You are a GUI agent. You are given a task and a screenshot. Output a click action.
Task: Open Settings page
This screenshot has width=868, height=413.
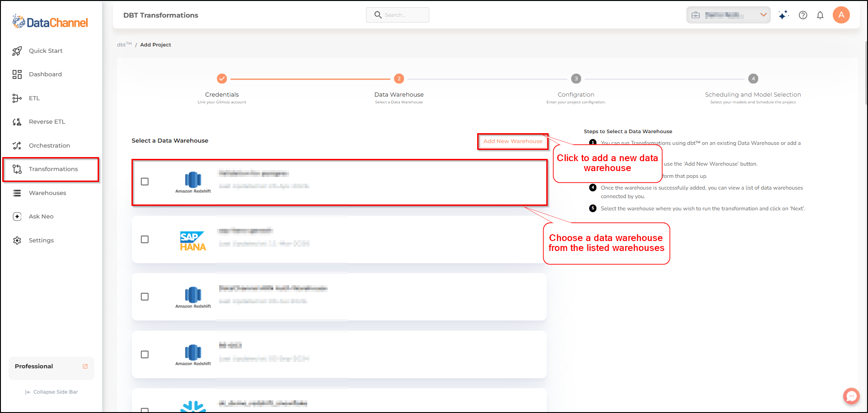(x=41, y=241)
